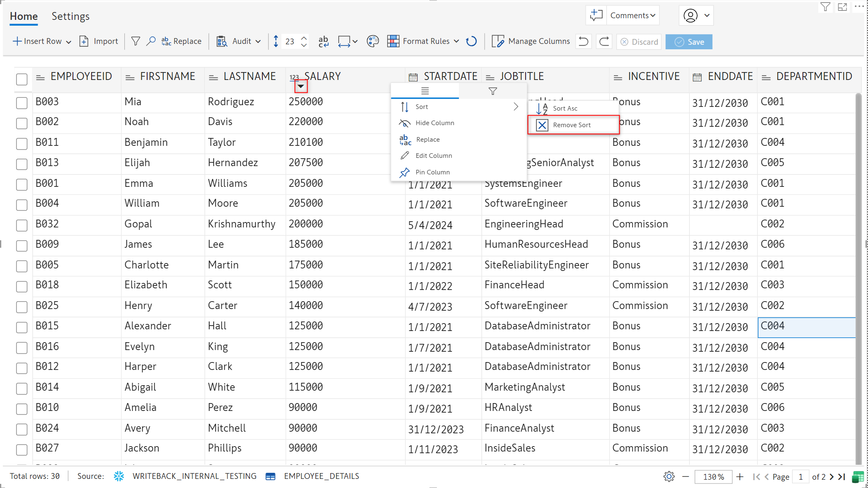Click the redo arrow icon
The height and width of the screenshot is (488, 868).
coord(604,41)
